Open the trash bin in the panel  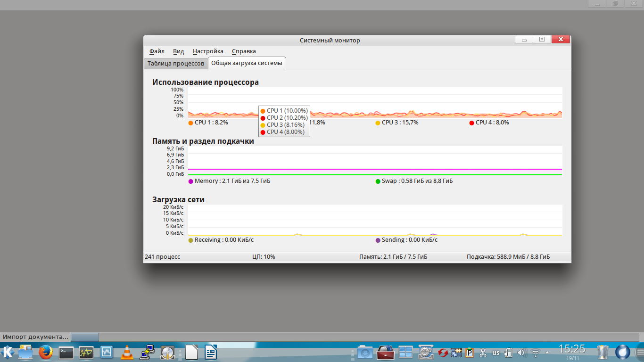coord(603,352)
